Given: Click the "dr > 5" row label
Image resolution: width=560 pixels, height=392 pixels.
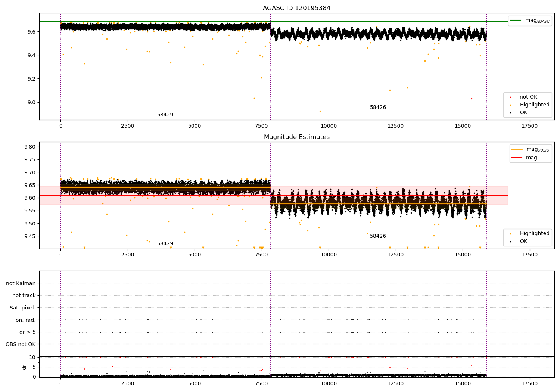Looking at the screenshot, I should [x=28, y=332].
